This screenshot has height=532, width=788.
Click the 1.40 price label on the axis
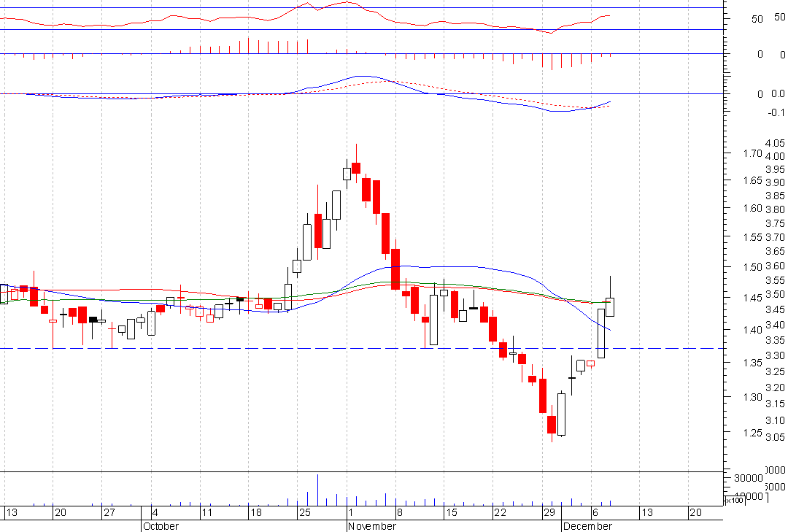[753, 331]
